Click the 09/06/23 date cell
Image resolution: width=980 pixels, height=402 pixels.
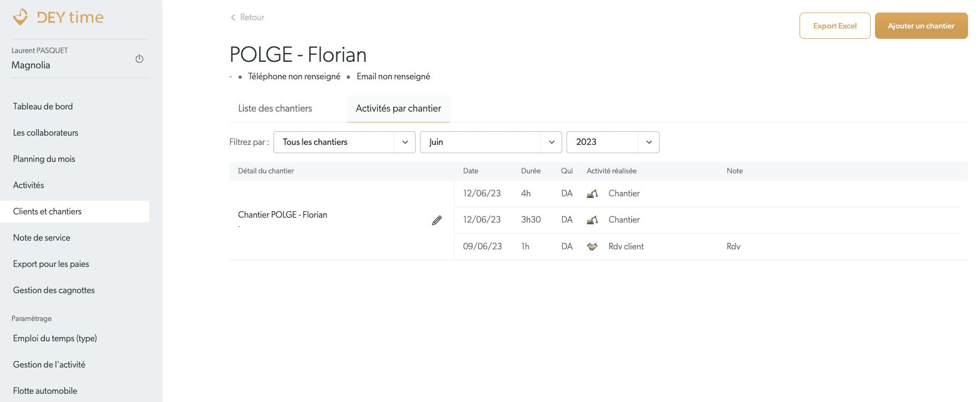(x=482, y=247)
